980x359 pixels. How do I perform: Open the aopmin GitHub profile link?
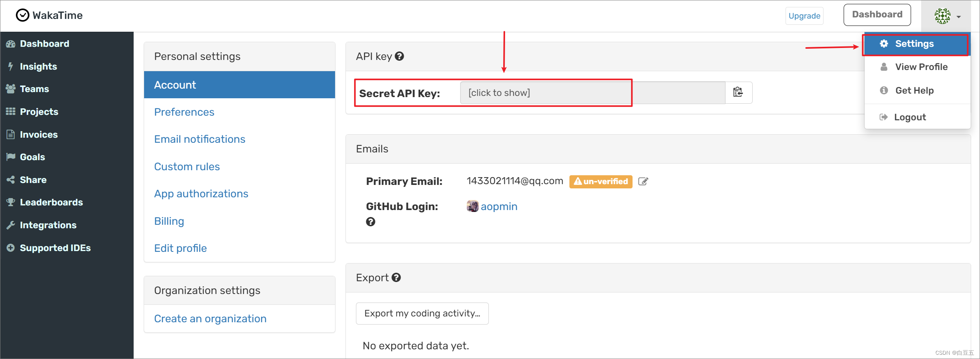499,206
